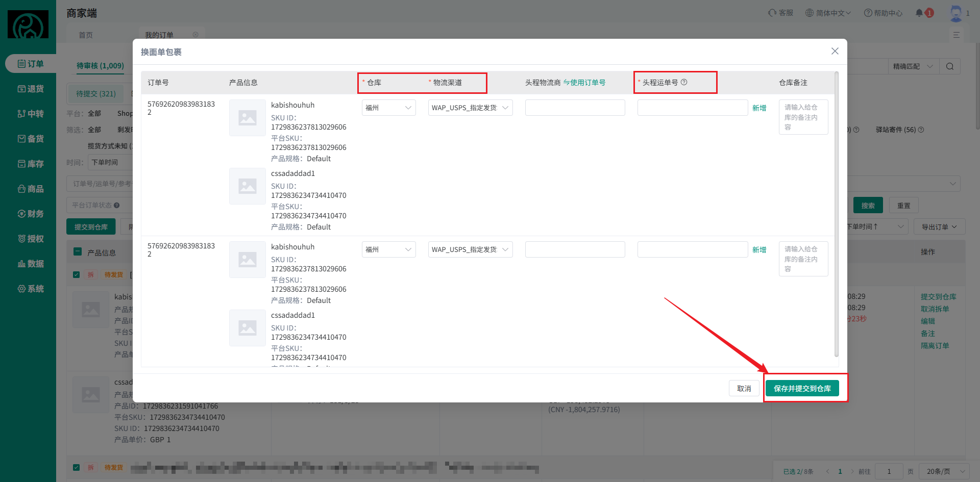Select the 待提交 (321) sub-tab
Screen dimensions: 980x482
coord(96,94)
